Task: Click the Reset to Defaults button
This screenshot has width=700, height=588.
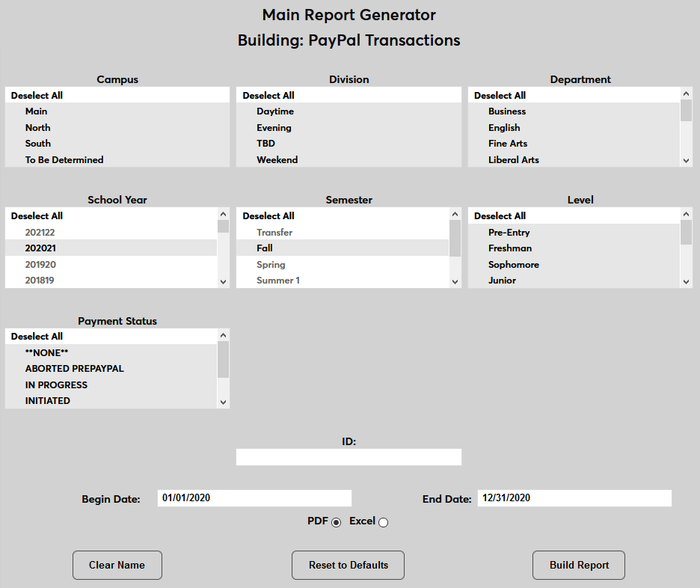Action: click(x=349, y=565)
